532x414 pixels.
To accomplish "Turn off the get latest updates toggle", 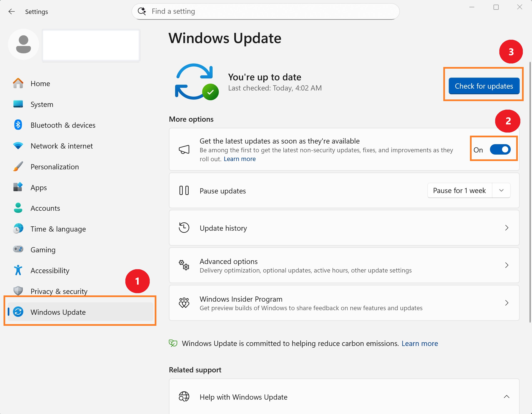I will tap(500, 150).
